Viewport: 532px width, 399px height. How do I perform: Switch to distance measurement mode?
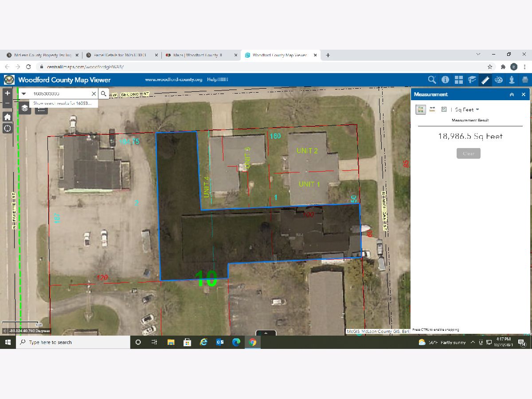(x=432, y=110)
